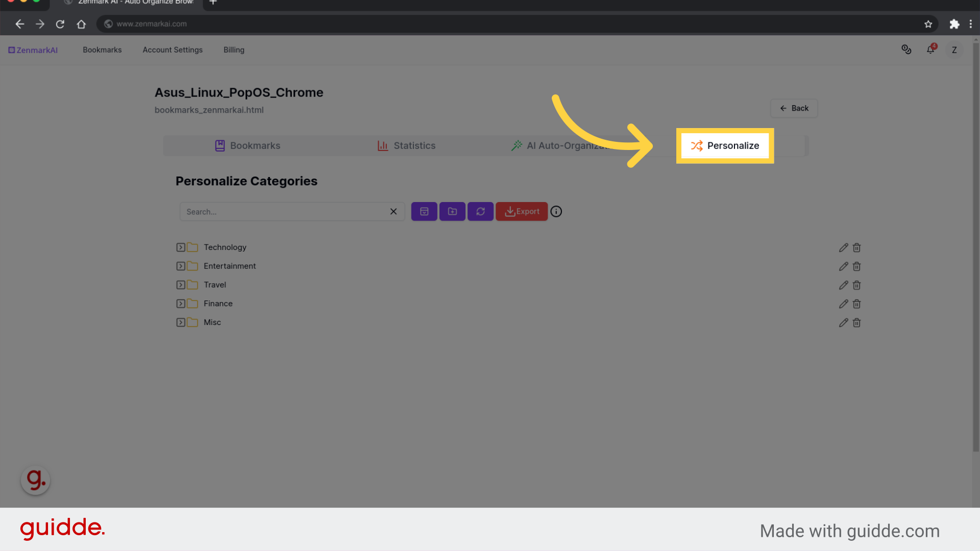This screenshot has width=980, height=551.
Task: Delete the Finance category with trash icon
Action: [x=856, y=304]
